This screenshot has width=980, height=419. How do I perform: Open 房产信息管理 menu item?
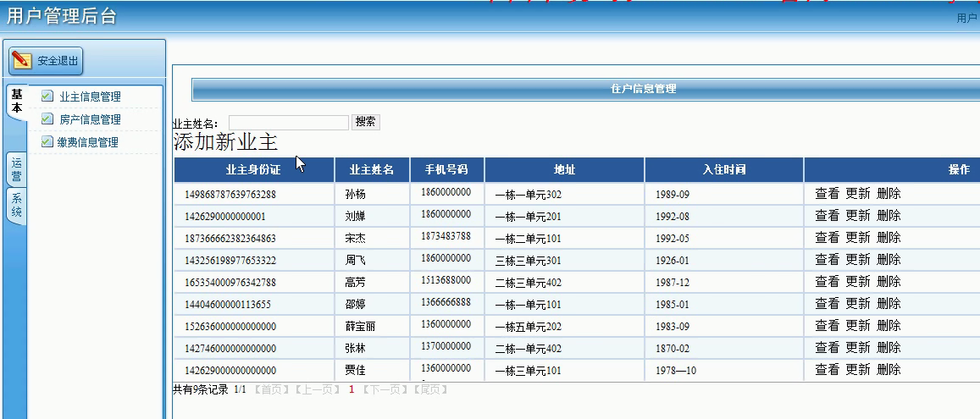[x=90, y=119]
